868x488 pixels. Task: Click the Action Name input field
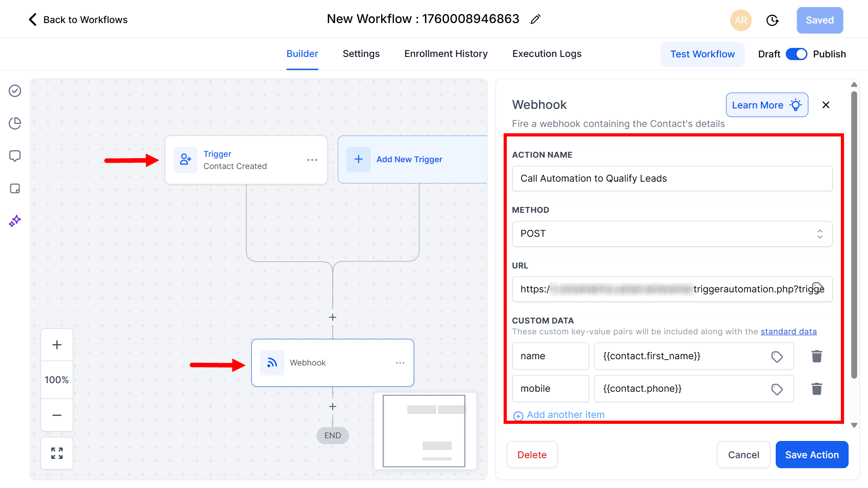click(x=672, y=178)
